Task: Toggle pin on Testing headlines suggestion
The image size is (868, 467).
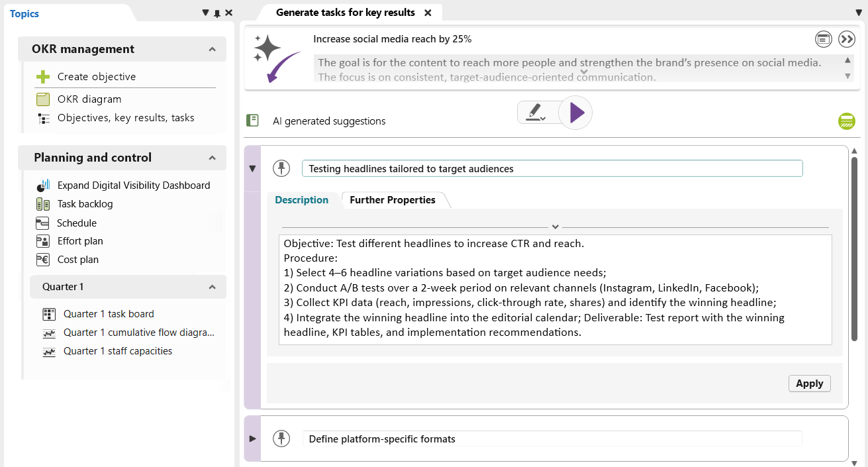Action: click(281, 168)
